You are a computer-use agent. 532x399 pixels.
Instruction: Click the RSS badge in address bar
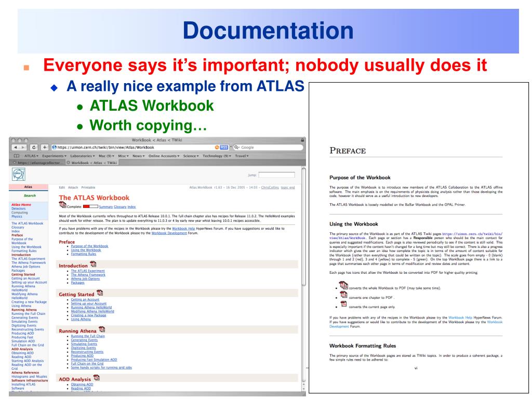click(x=224, y=147)
